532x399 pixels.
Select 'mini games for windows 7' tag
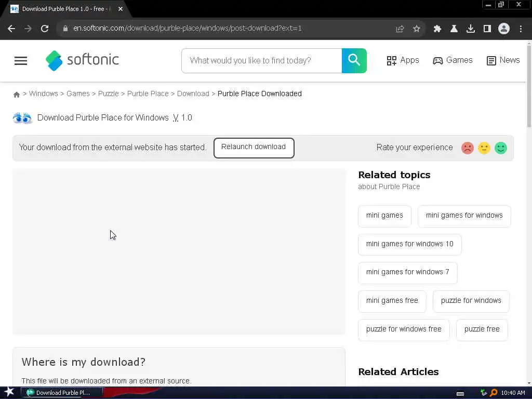(x=407, y=272)
